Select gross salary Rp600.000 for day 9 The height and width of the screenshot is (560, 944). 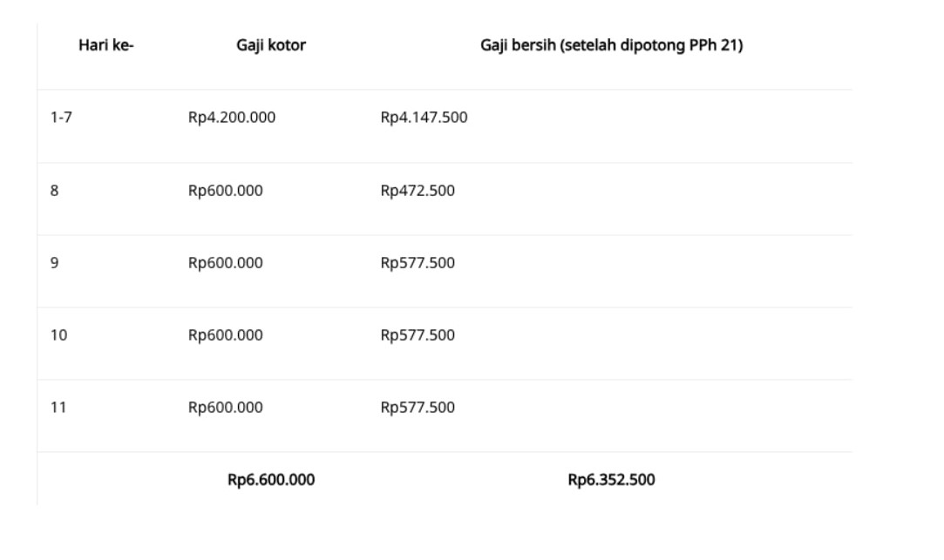(225, 263)
